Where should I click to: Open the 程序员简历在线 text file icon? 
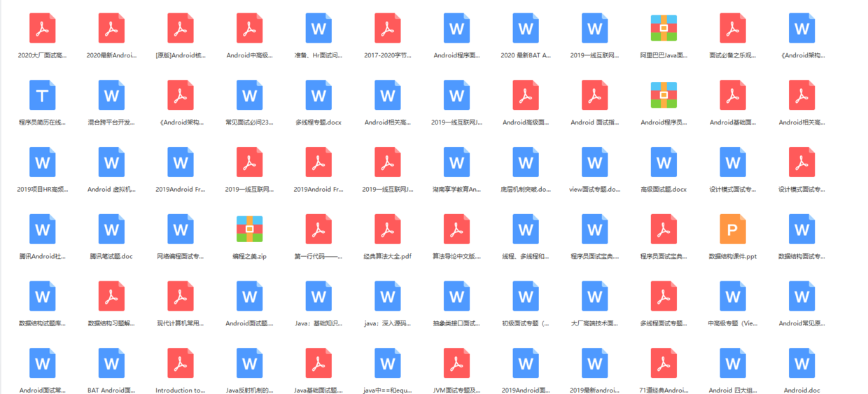(x=42, y=95)
